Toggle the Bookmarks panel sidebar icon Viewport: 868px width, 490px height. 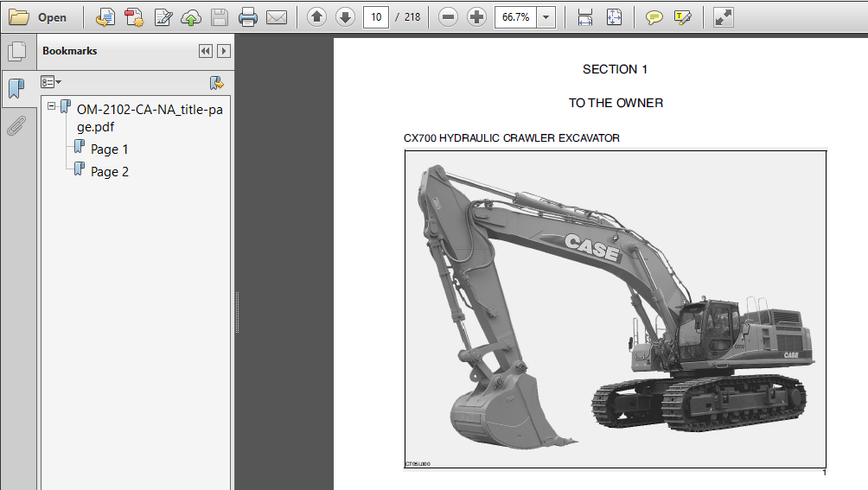coord(17,88)
